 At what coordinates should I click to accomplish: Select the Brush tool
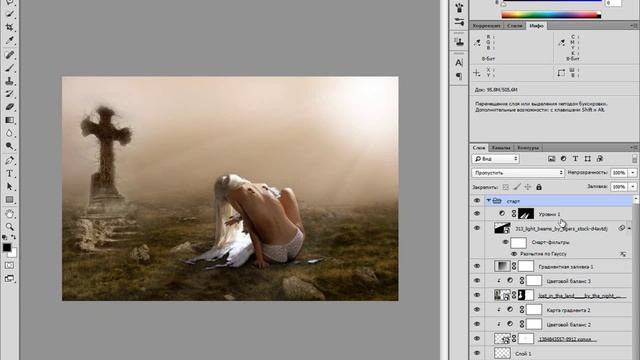[10, 68]
